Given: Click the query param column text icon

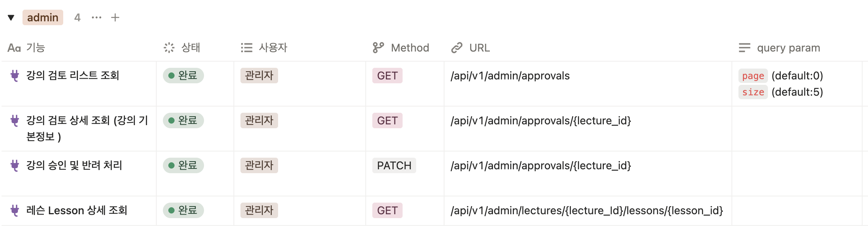Looking at the screenshot, I should (x=744, y=48).
